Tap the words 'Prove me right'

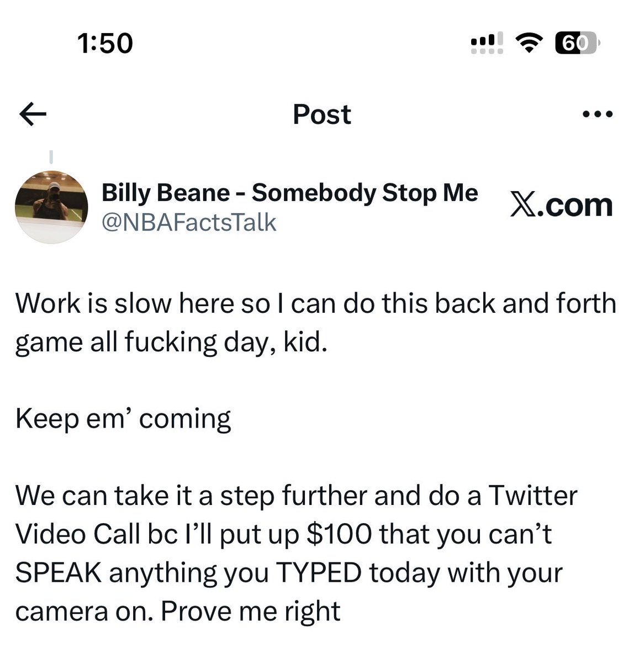(x=251, y=611)
